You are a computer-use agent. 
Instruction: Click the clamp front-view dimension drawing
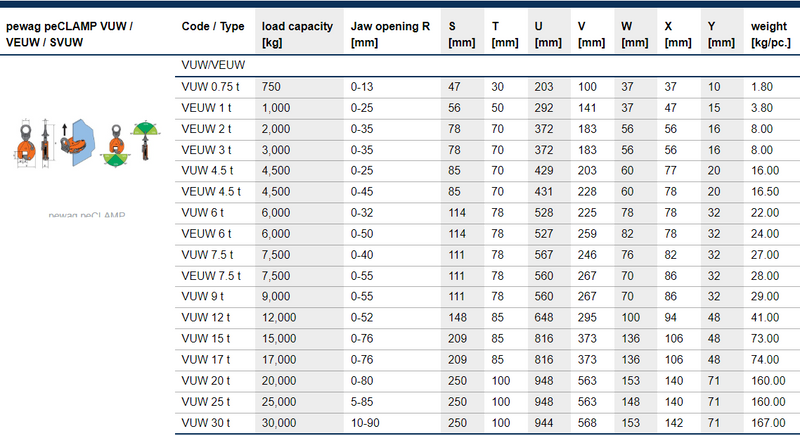[25, 140]
